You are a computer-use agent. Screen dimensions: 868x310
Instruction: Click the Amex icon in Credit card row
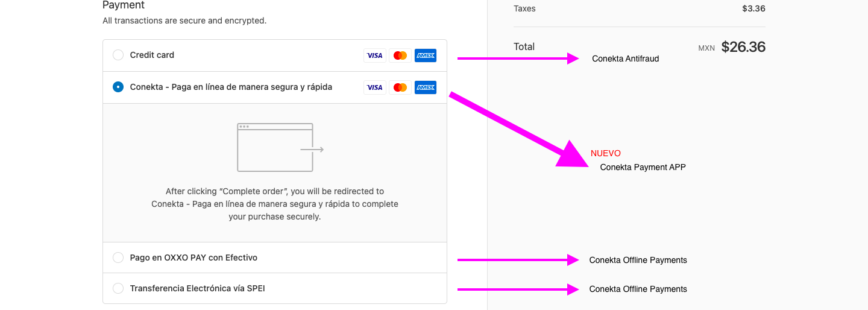pyautogui.click(x=426, y=55)
